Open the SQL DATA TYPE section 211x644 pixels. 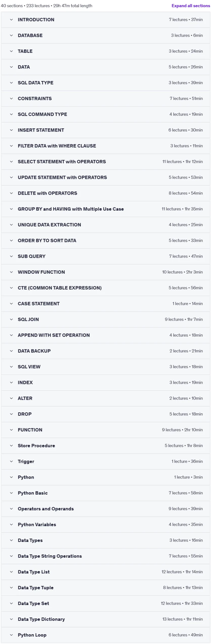click(x=105, y=83)
